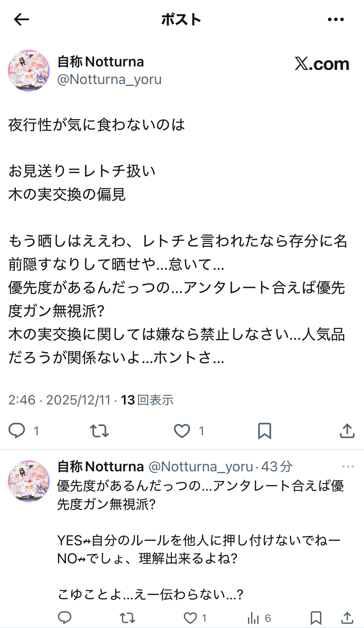This screenshot has height=628, width=364.
Task: Like the main post with the heart icon
Action: click(182, 431)
